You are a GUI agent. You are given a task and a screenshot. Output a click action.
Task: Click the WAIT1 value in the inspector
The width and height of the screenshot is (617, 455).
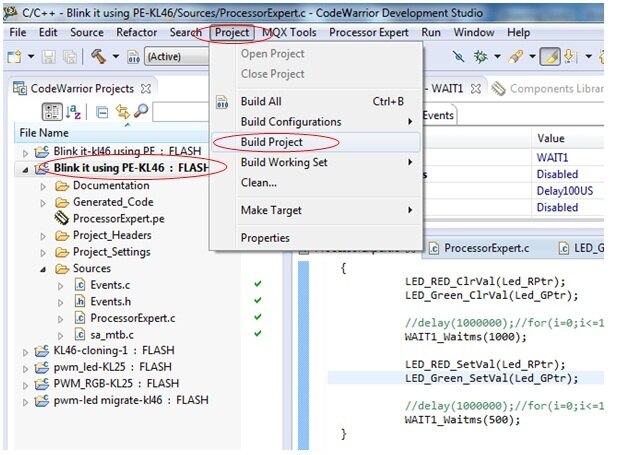click(552, 157)
